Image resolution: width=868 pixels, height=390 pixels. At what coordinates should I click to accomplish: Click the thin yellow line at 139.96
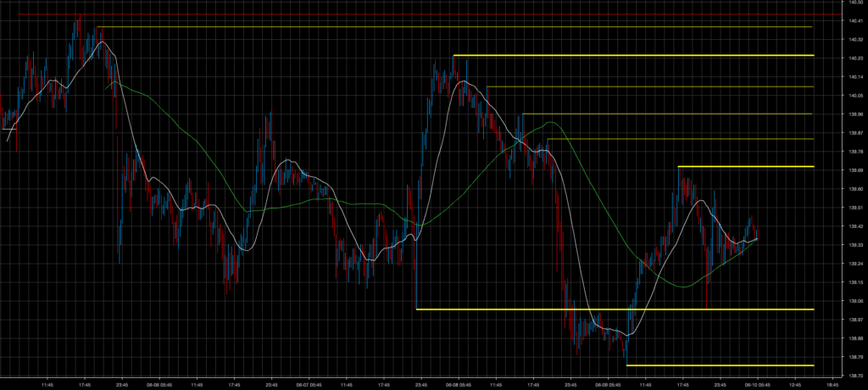pyautogui.click(x=670, y=114)
